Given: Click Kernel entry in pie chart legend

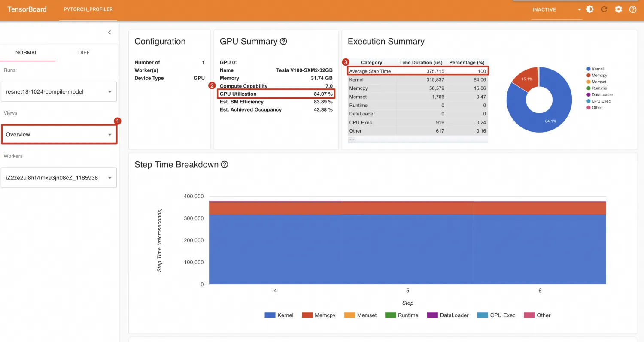Looking at the screenshot, I should click(595, 69).
